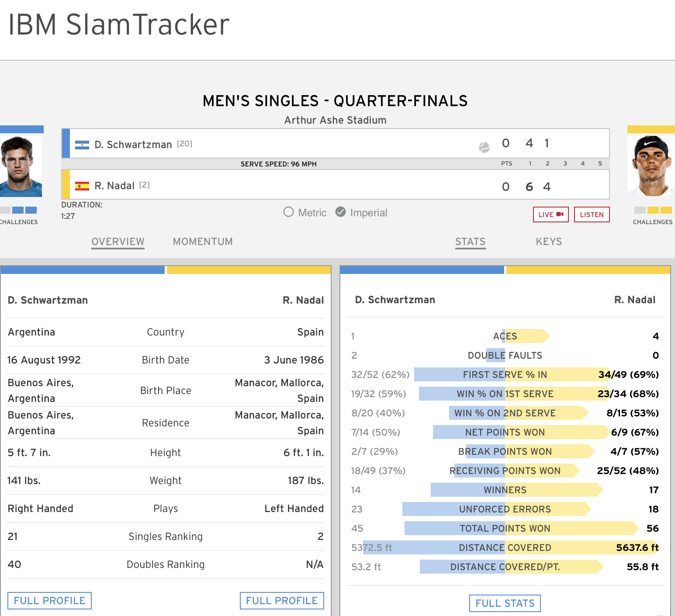Viewport: 675px width, 616px height.
Task: Click the NET POINTS WON stat row
Action: tap(505, 432)
